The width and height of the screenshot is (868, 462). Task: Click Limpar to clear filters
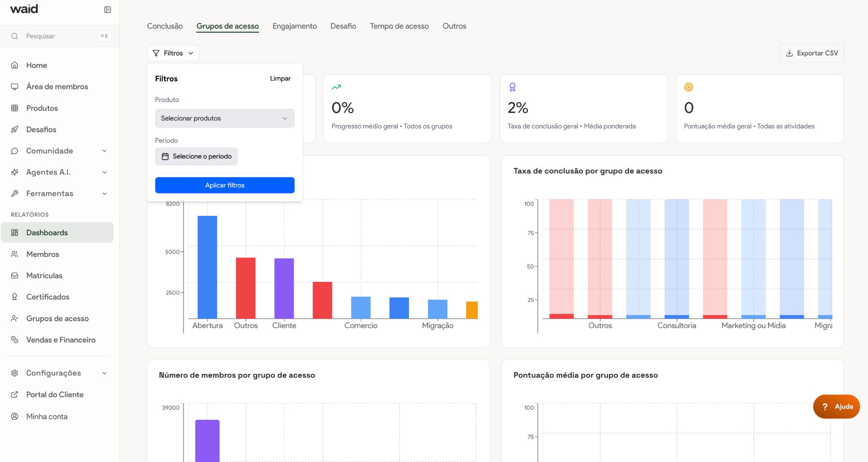[280, 79]
